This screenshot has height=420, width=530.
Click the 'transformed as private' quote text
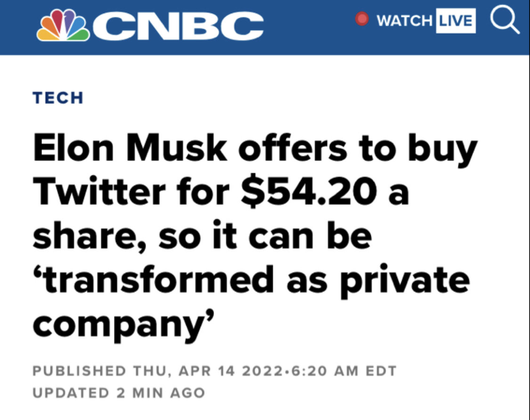252,280
